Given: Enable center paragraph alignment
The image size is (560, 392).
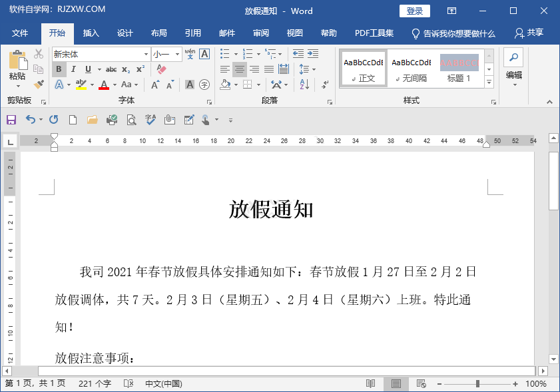Looking at the screenshot, I should tap(239, 69).
